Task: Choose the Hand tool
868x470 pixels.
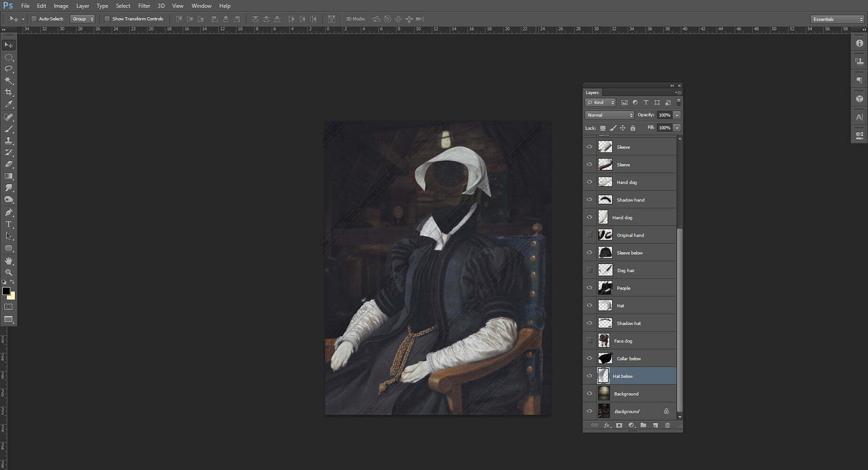Action: [8, 261]
